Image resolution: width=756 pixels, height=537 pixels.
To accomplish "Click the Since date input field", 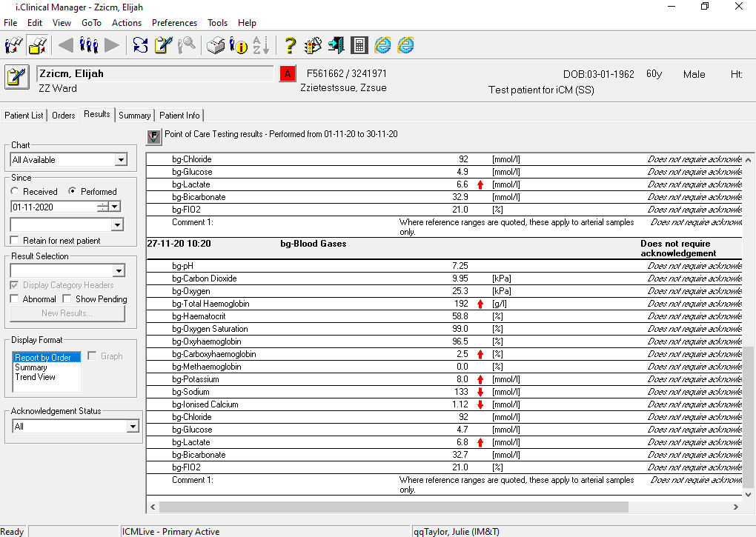I will pyautogui.click(x=54, y=207).
